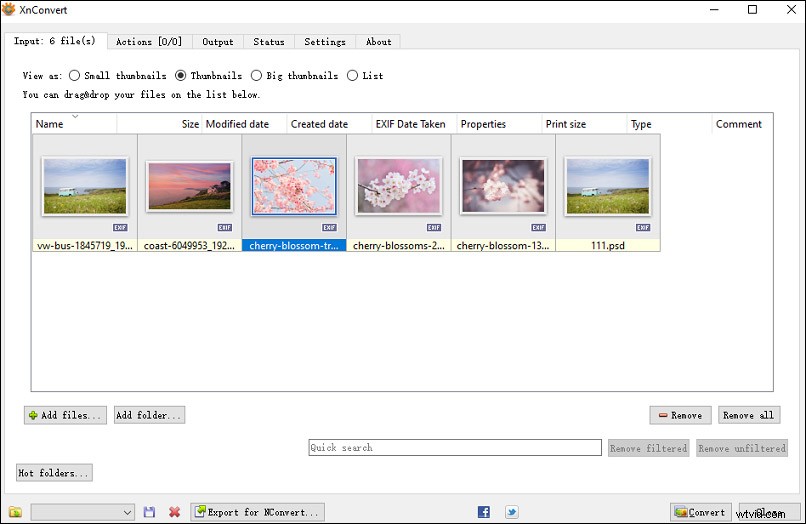This screenshot has width=806, height=524.
Task: Open the Settings tab
Action: [x=325, y=42]
